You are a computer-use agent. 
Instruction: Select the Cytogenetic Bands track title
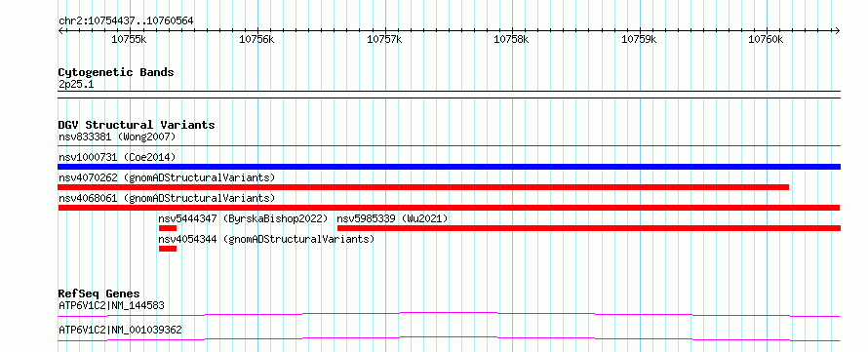(116, 72)
